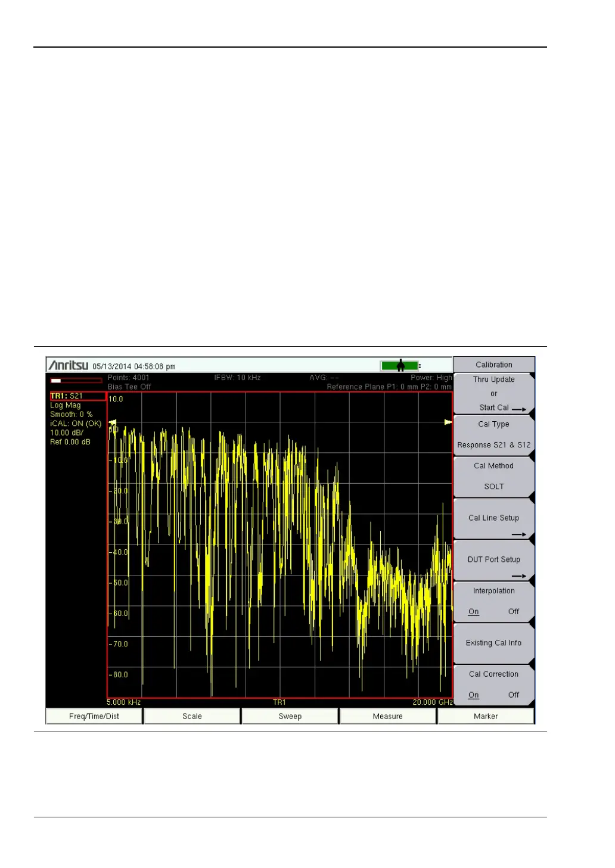Click the Anritsu logo in the header
This screenshot has width=615, height=868.
(x=69, y=365)
